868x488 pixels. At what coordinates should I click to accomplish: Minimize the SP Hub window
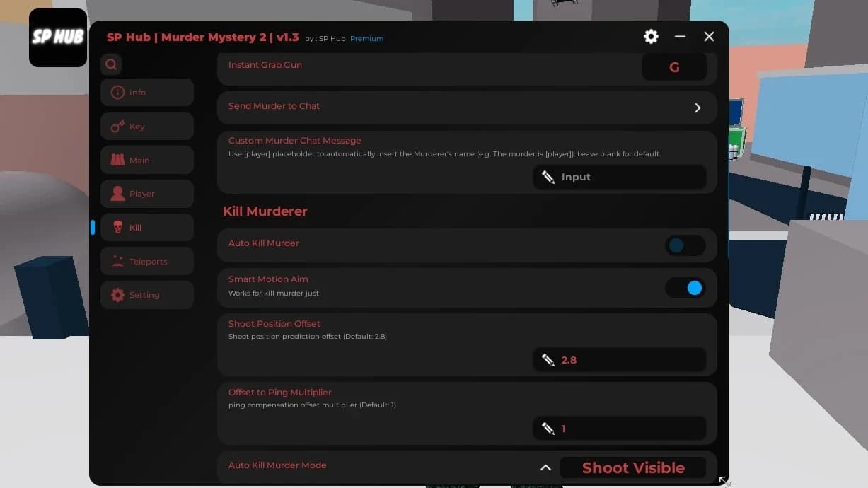[x=680, y=37]
